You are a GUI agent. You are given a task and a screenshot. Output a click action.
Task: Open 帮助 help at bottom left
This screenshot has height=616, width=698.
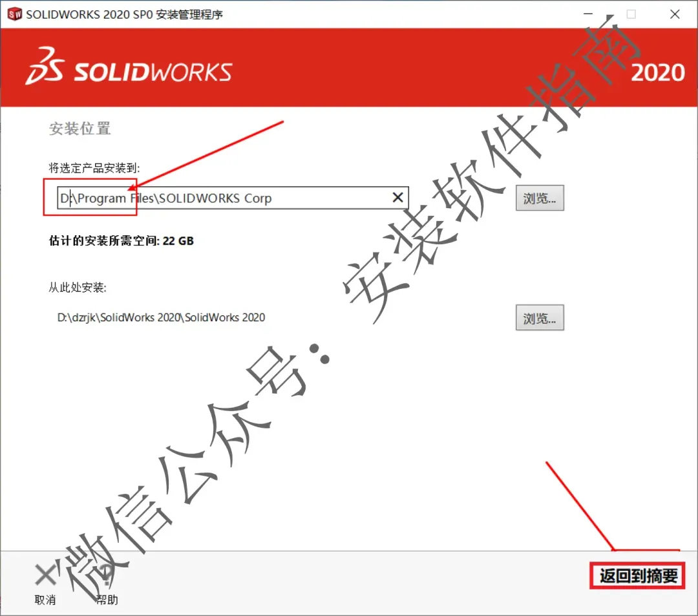click(x=107, y=584)
